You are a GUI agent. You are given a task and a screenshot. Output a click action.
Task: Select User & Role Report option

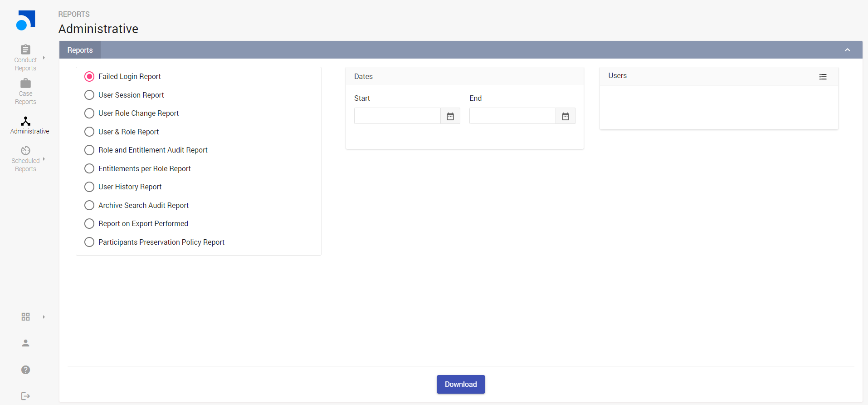coord(122,132)
